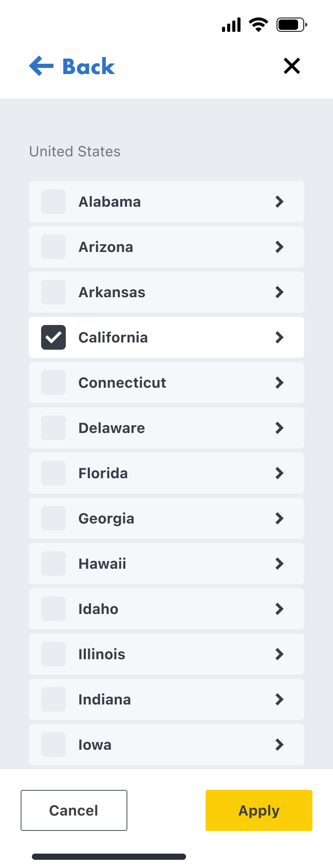Tap the battery indicator icon
The height and width of the screenshot is (868, 333).
coord(291,24)
